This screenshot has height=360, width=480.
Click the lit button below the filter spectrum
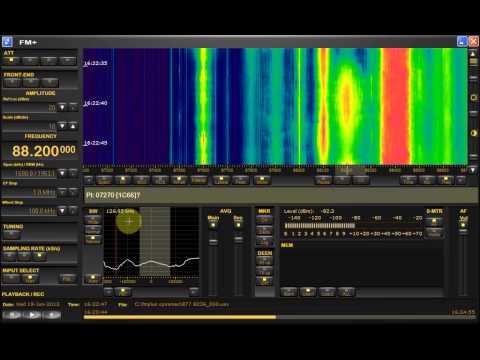point(123,292)
